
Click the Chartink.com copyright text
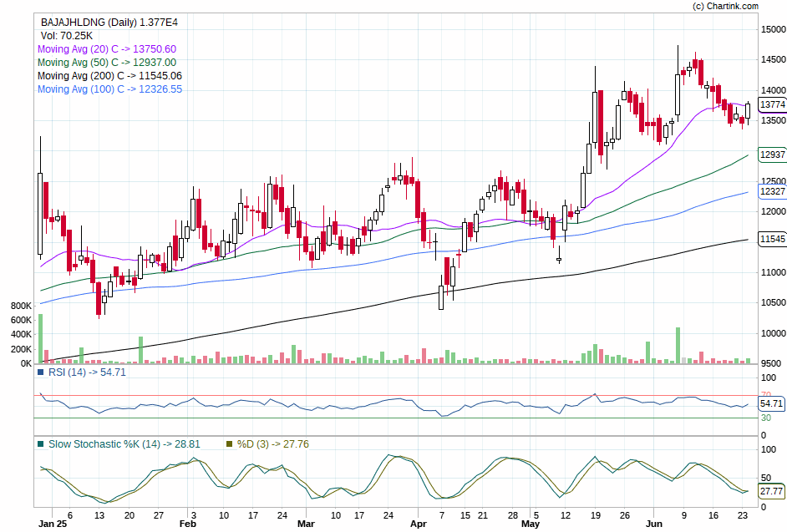(x=725, y=6)
